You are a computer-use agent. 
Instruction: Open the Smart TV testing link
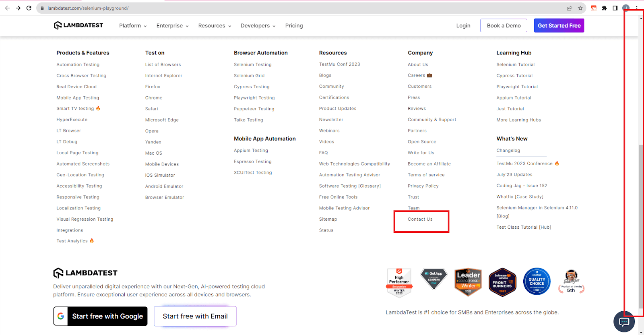[78, 109]
